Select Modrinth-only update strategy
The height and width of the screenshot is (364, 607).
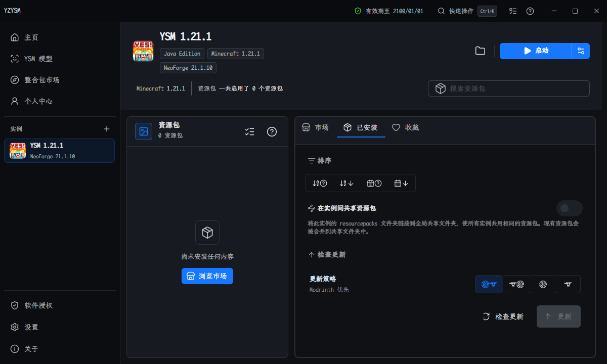coord(543,284)
